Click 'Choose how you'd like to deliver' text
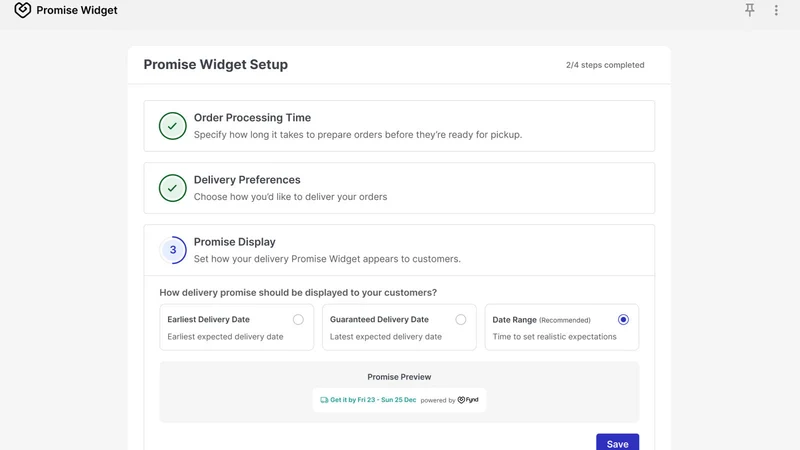 [x=290, y=197]
